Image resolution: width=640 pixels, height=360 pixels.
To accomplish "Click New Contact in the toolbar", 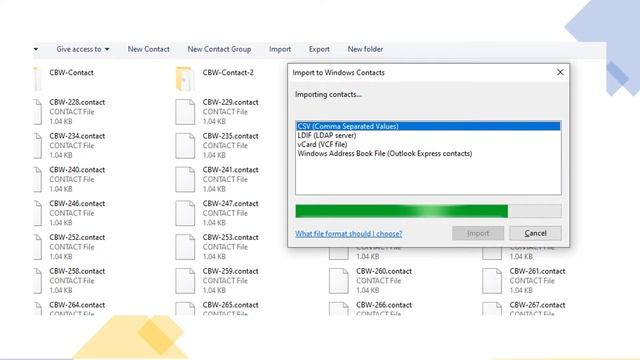I will 149,49.
